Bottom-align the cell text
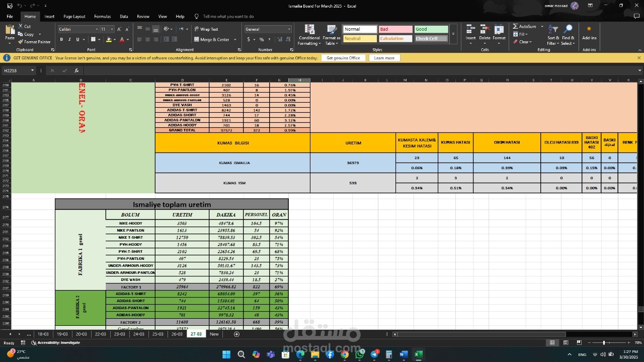 [155, 29]
